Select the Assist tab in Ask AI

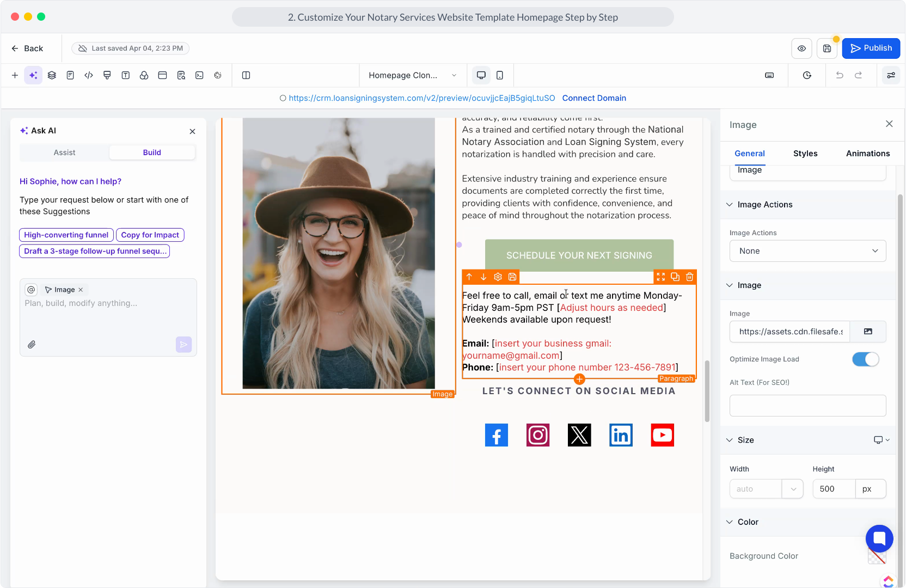coord(64,152)
